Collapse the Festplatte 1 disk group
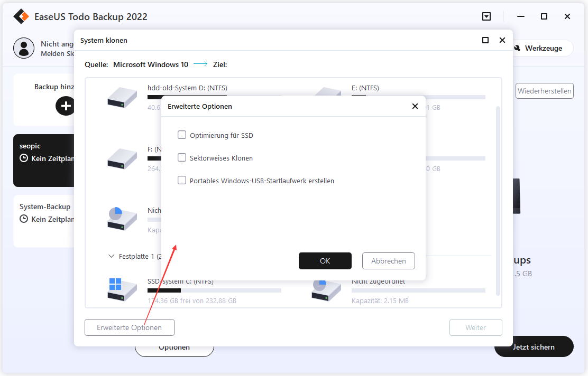Viewport: 588px width, 376px height. [112, 256]
